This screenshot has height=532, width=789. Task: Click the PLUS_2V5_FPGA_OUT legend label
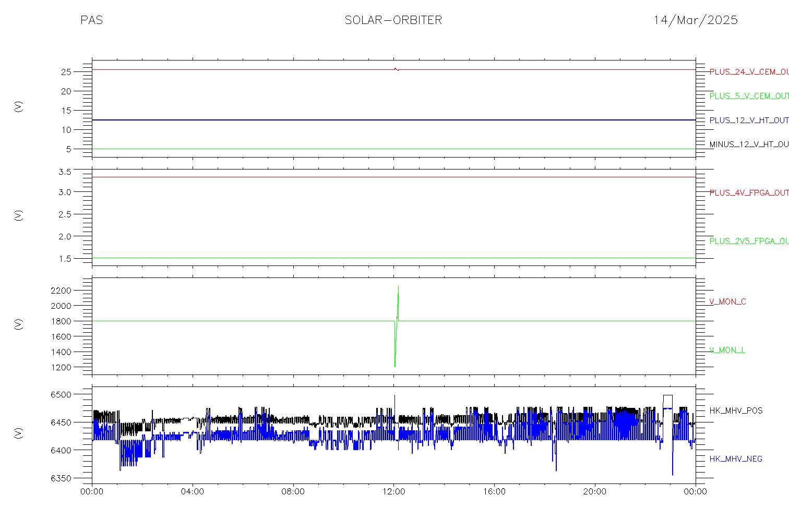pyautogui.click(x=749, y=241)
